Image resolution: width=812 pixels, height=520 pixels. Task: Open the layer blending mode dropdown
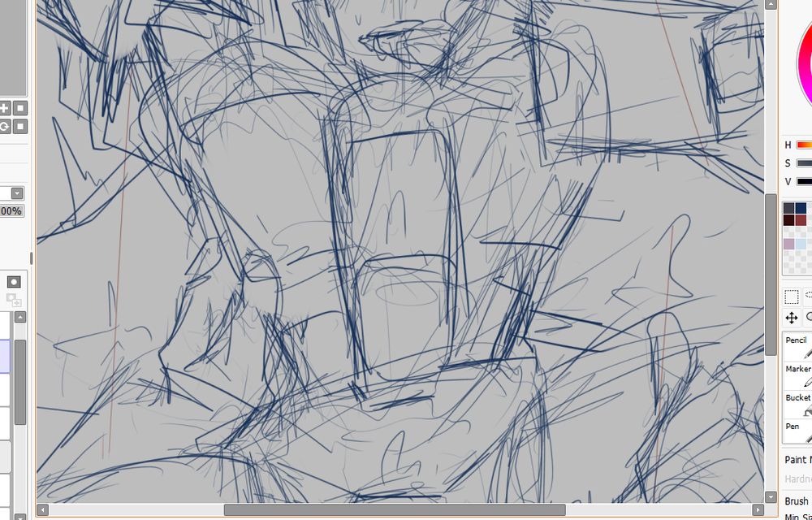pos(18,193)
